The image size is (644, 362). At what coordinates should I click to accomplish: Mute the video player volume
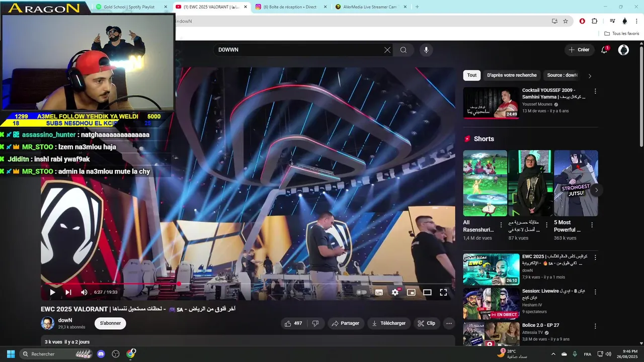tap(84, 292)
